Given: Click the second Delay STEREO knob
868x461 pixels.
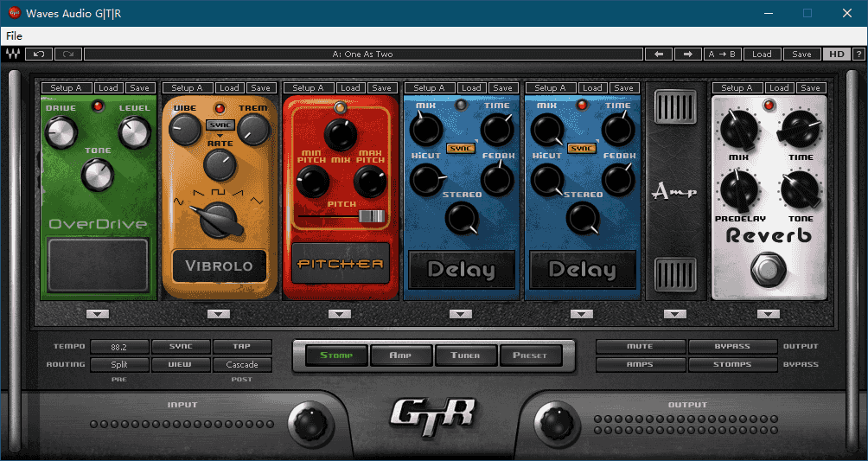Looking at the screenshot, I should pyautogui.click(x=583, y=218).
